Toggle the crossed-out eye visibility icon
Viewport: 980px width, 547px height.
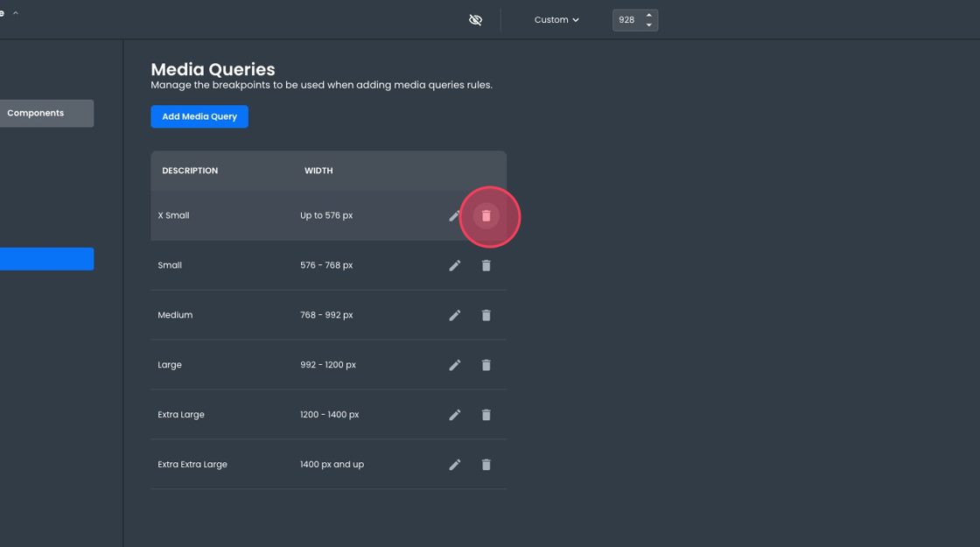tap(475, 20)
